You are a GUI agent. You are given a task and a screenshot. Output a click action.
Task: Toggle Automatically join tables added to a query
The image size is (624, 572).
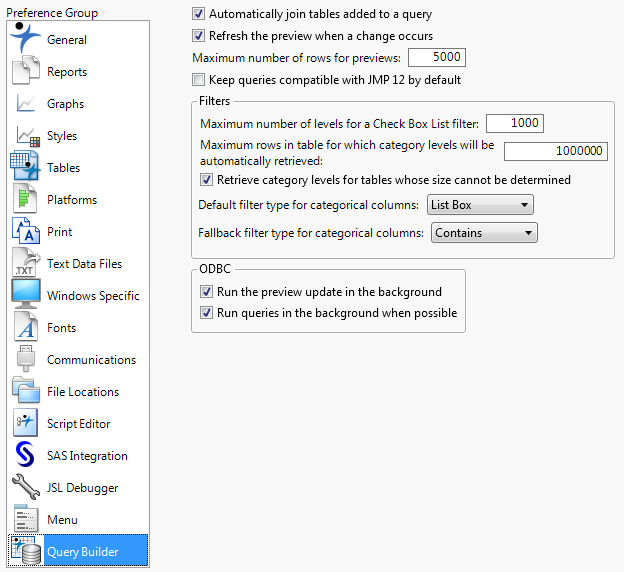click(198, 14)
